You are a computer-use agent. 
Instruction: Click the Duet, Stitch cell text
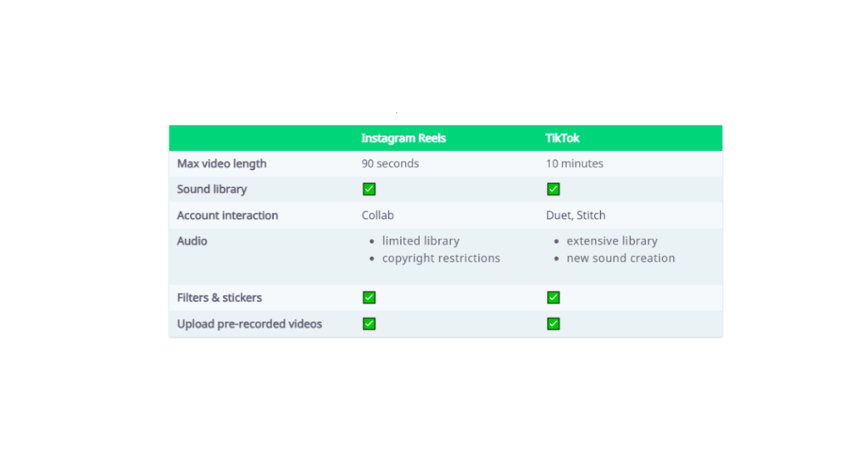click(576, 215)
